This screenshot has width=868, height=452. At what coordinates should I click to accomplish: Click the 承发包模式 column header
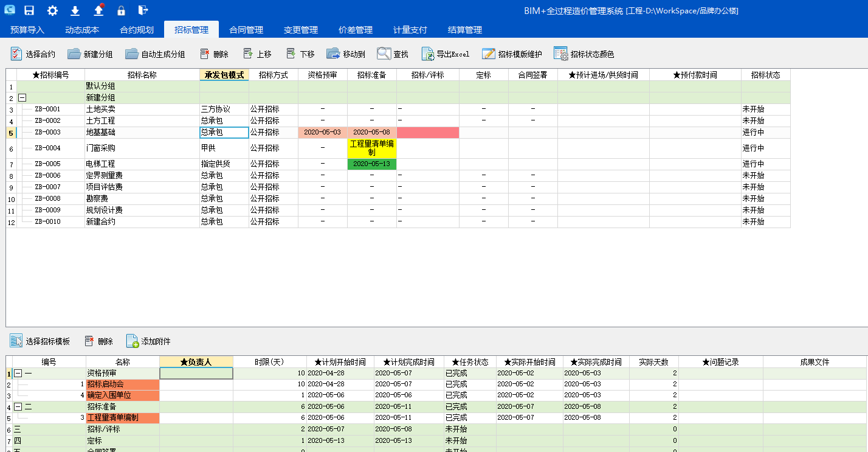tap(224, 75)
